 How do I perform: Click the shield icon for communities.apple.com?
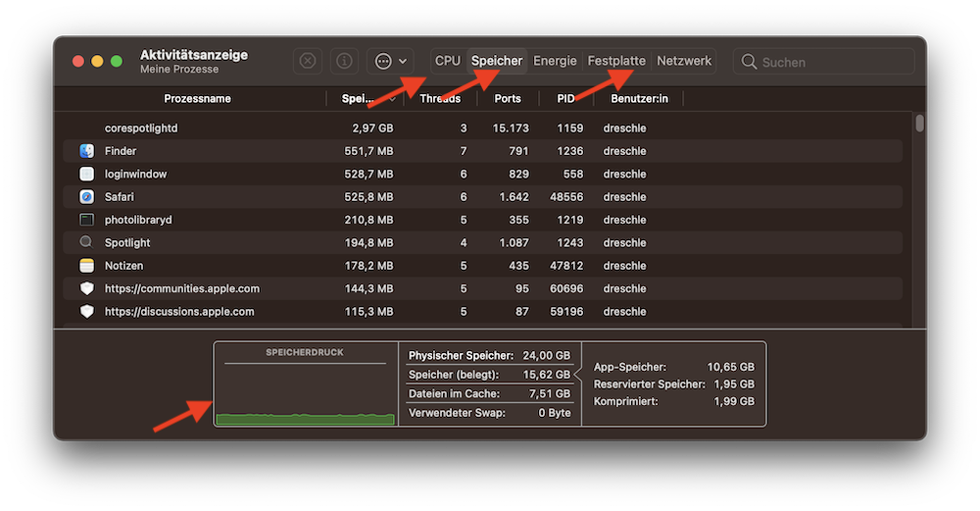coord(86,288)
